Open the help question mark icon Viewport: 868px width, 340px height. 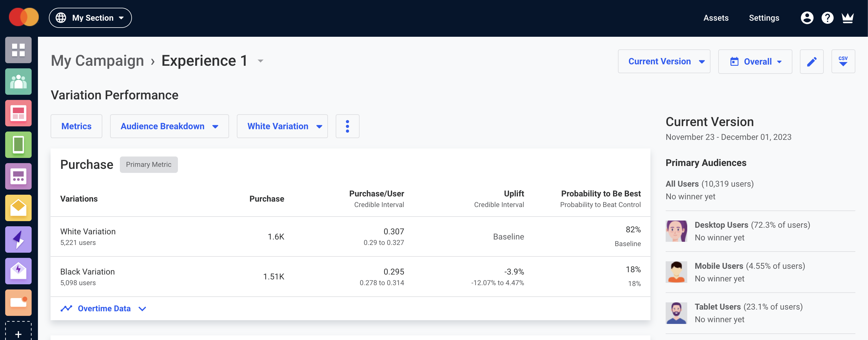pos(827,18)
